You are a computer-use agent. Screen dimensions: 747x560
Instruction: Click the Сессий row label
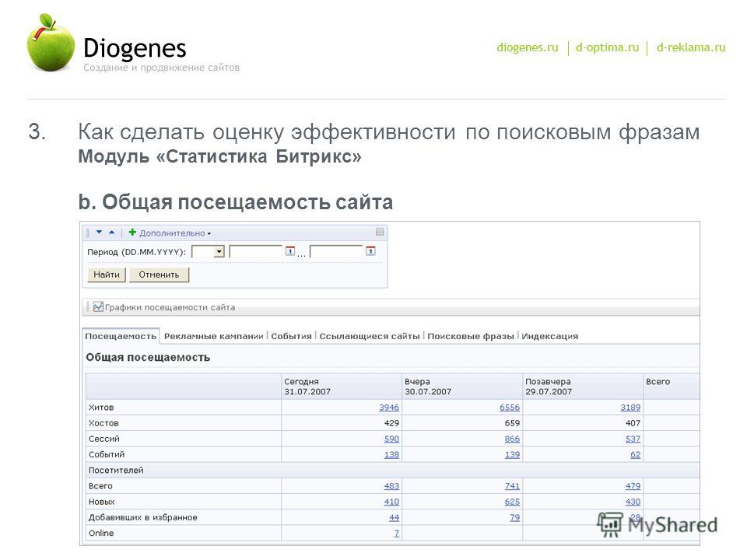(103, 439)
